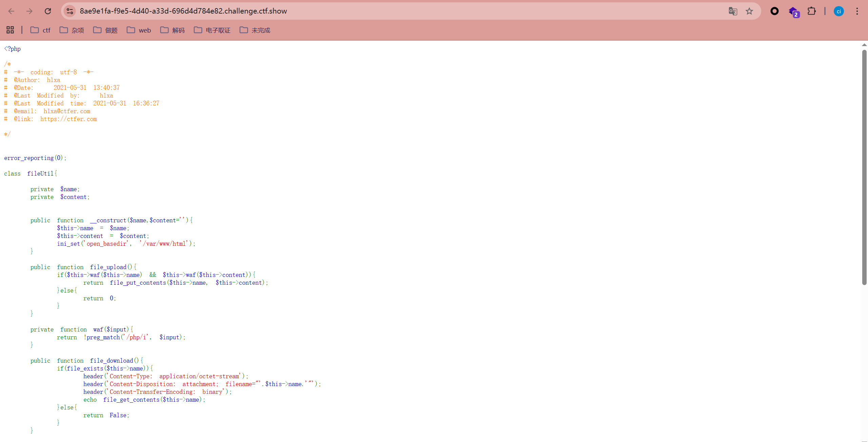Open the extensions puzzle menu
Viewport: 868px width, 442px height.
(811, 11)
